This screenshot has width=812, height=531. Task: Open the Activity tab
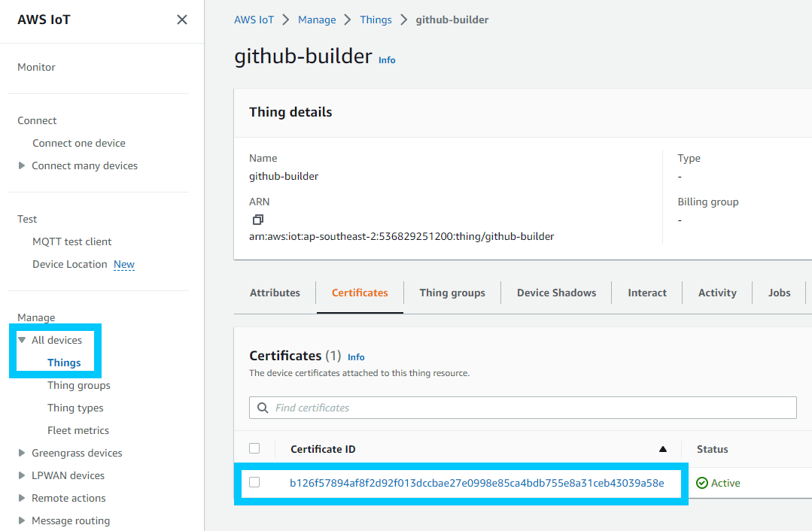716,293
